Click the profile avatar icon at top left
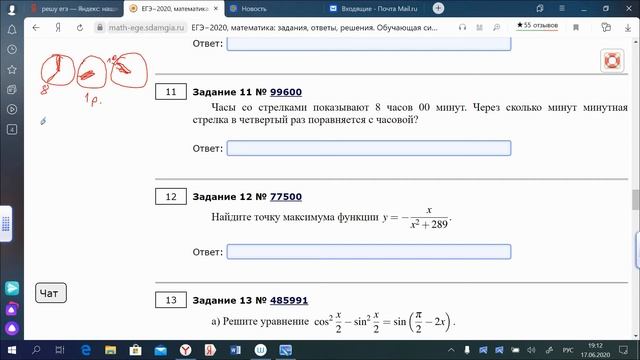640x360 pixels. pyautogui.click(x=11, y=9)
